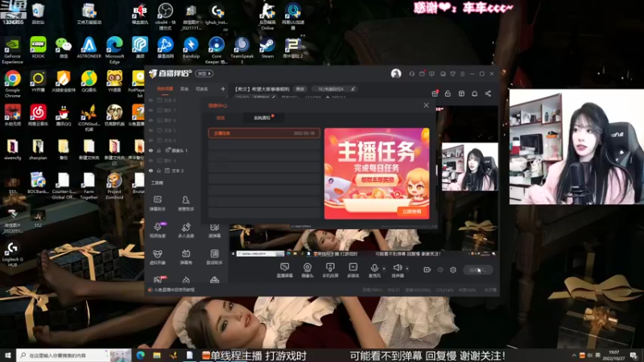
Task: Add a 摄像头 camera source from the bottom toolbar
Action: [x=308, y=270]
